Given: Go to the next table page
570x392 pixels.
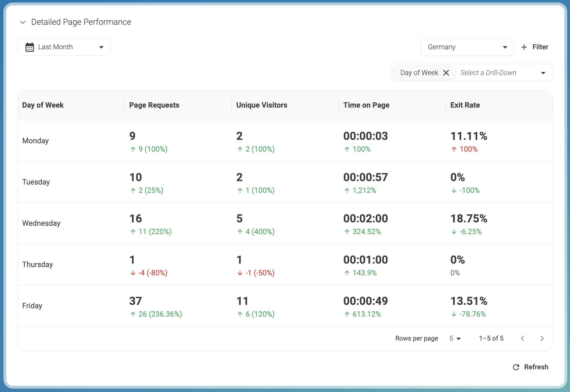Looking at the screenshot, I should point(542,338).
